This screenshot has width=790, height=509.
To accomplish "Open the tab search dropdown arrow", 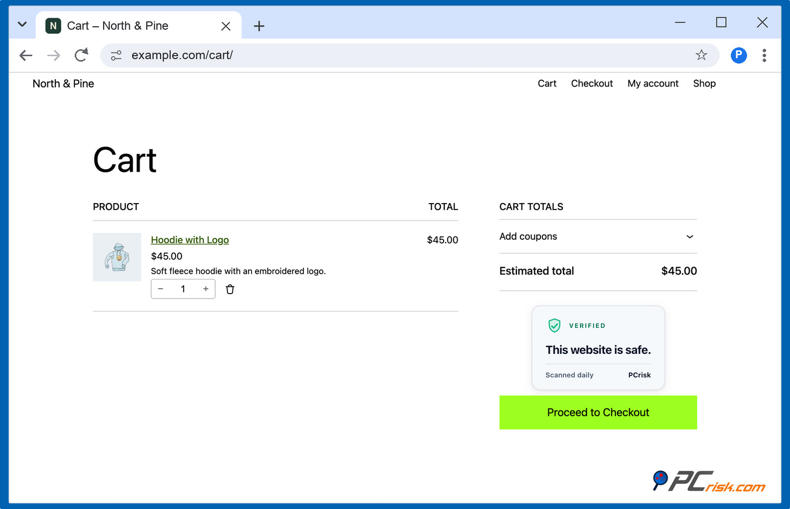I will click(x=22, y=24).
